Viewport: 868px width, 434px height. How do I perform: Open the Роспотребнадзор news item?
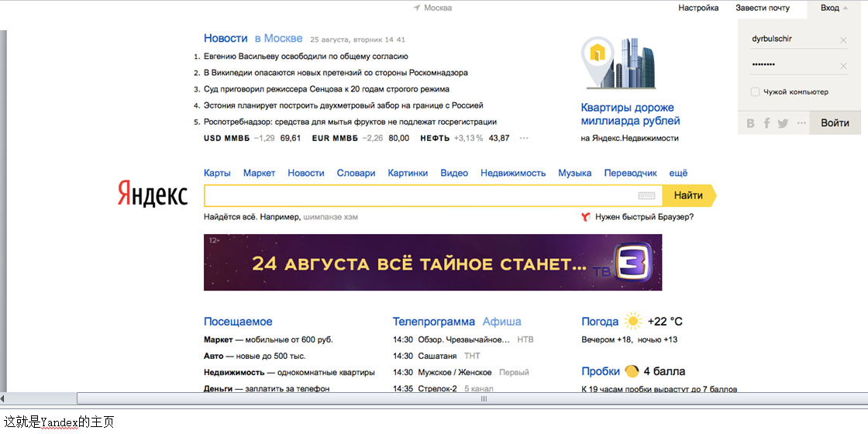350,122
